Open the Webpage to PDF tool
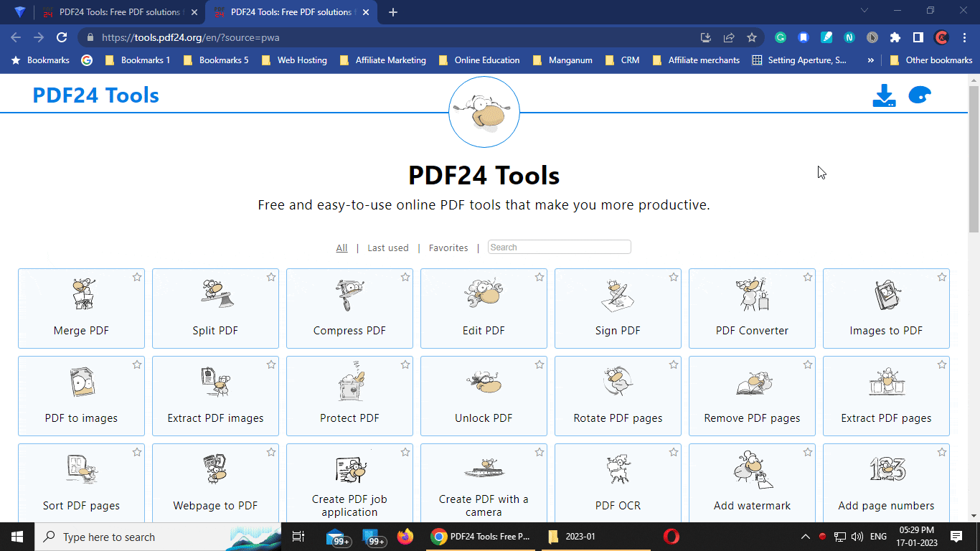The height and width of the screenshot is (551, 980). [215, 483]
